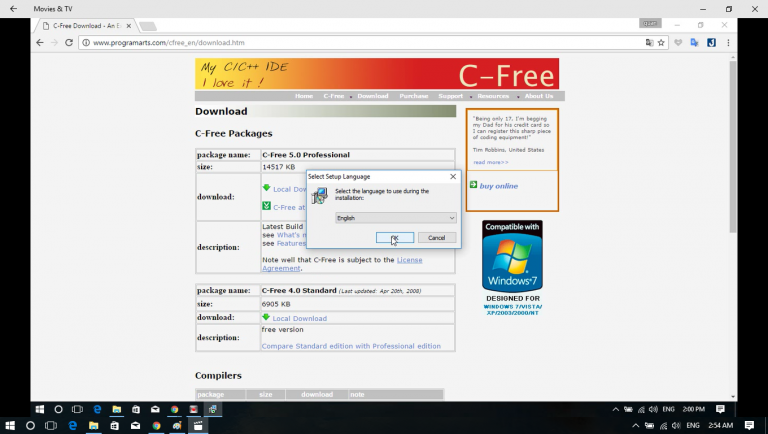The image size is (768, 434).
Task: View site information icon beside the URL
Action: coord(86,43)
